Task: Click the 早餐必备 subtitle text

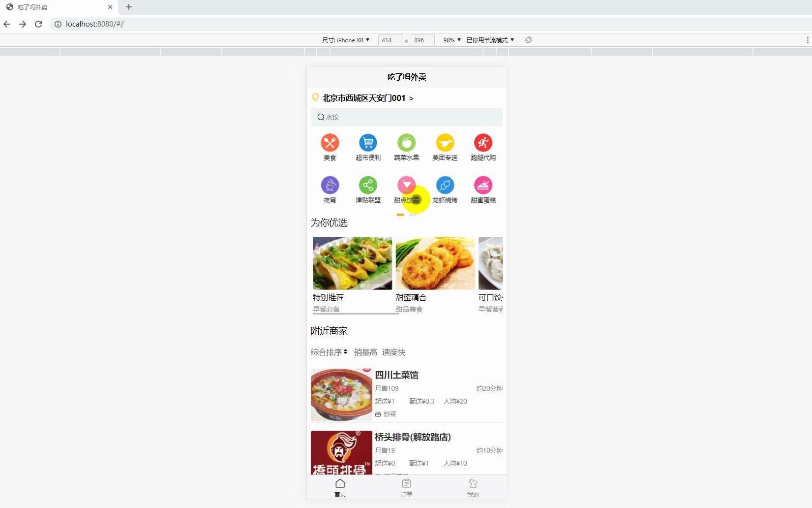Action: coord(326,309)
